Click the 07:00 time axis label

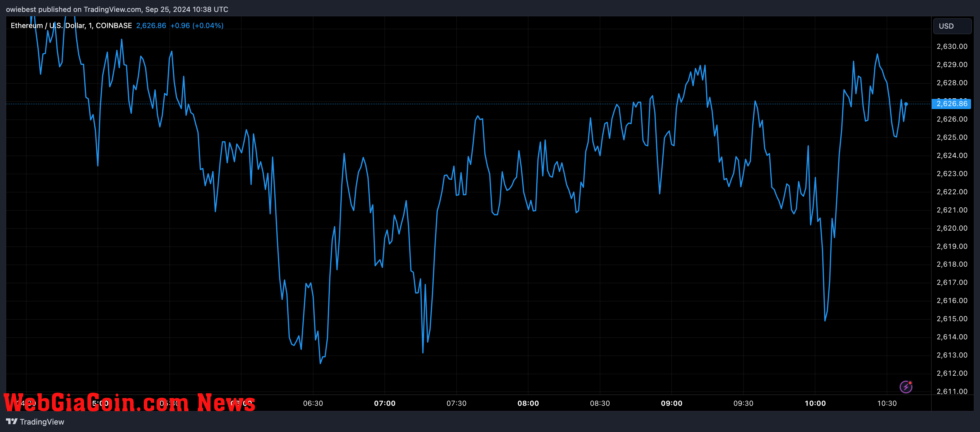385,403
